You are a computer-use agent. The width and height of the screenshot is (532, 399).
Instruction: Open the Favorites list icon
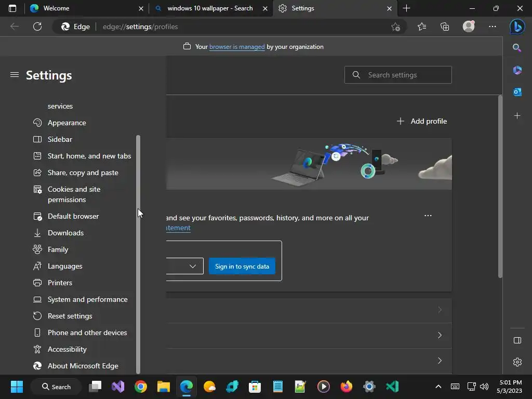pyautogui.click(x=422, y=26)
